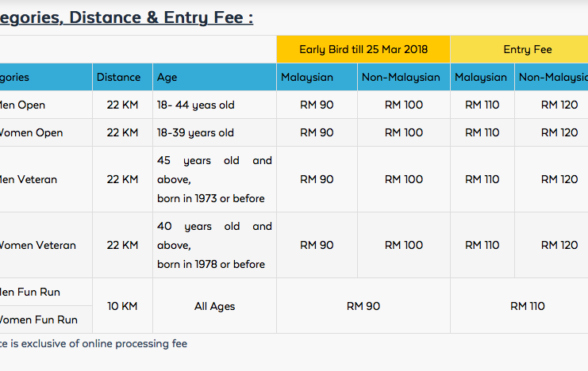
Task: Click the Fun Run early bird RM 90 cell
Action: (363, 306)
